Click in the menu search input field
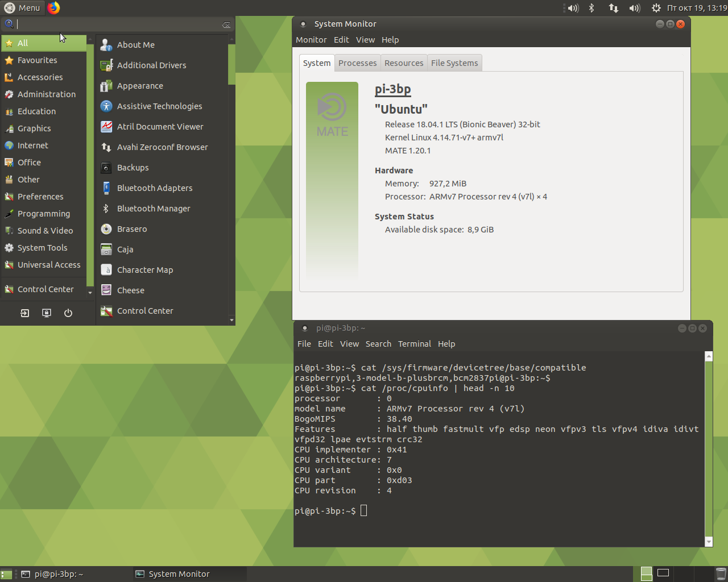 coord(118,24)
